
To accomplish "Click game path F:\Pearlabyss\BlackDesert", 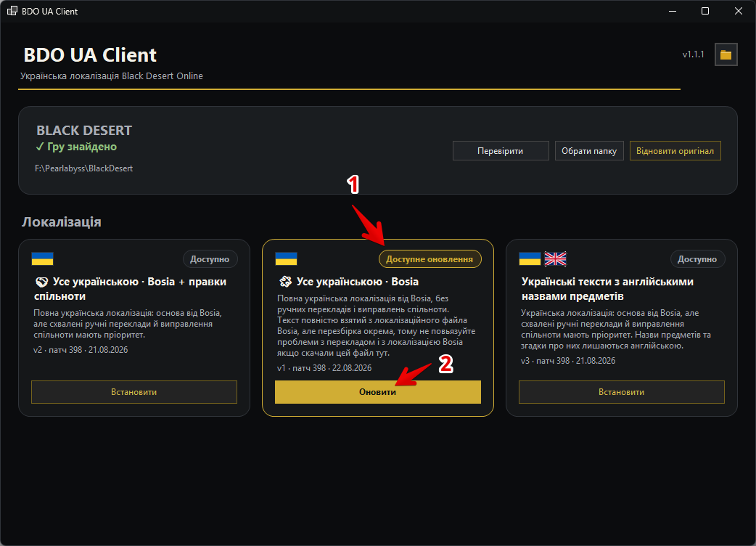I will [84, 168].
